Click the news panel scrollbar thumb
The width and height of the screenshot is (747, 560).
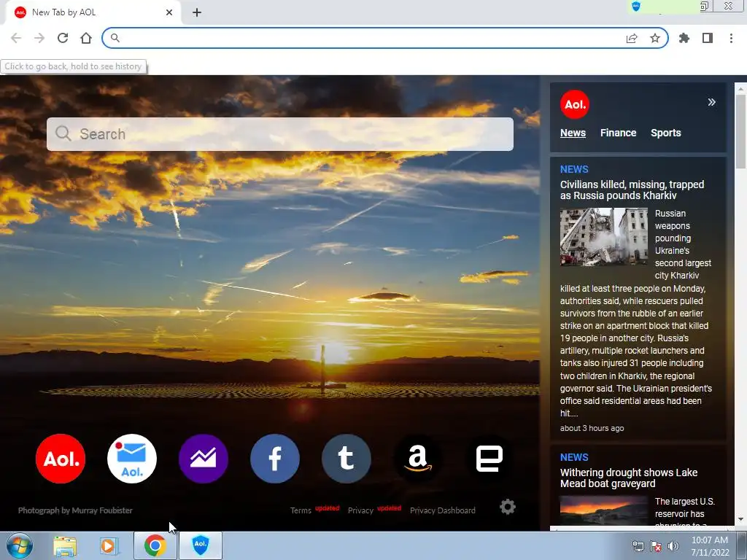tap(741, 131)
